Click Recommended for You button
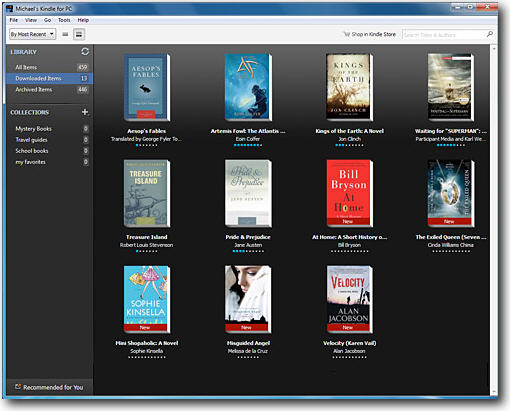The height and width of the screenshot is (411, 510). click(50, 387)
